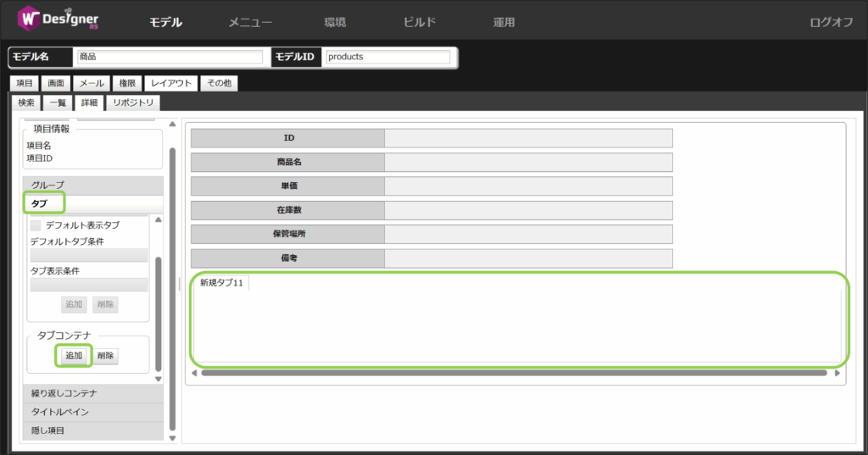This screenshot has height=455, width=868.
Task: Click horizontal scrollbar right arrow in preview
Action: tap(837, 372)
